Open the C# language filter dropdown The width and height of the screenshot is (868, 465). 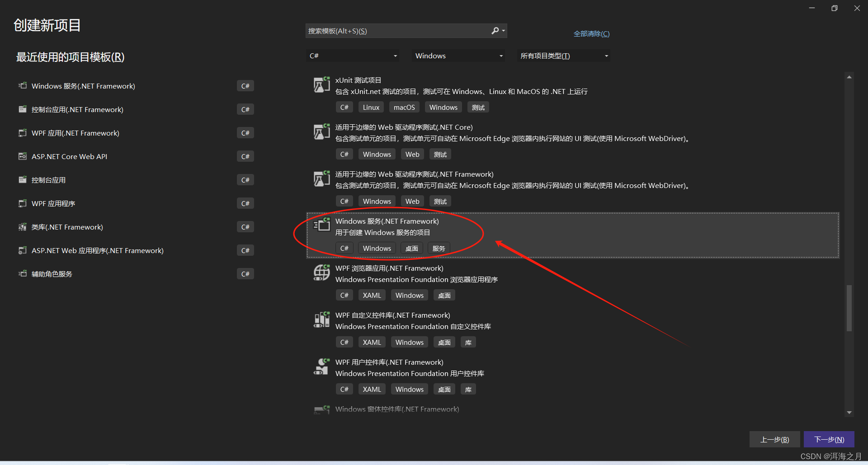tap(353, 56)
